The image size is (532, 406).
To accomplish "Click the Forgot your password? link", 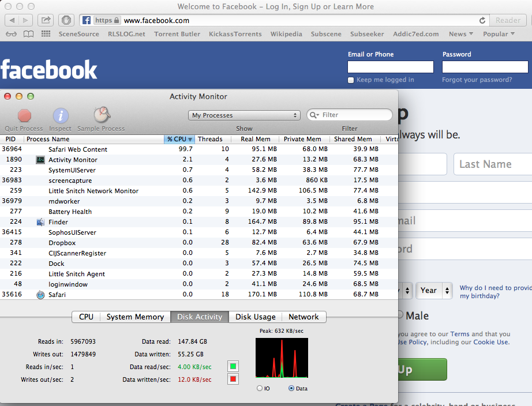I will coord(477,80).
